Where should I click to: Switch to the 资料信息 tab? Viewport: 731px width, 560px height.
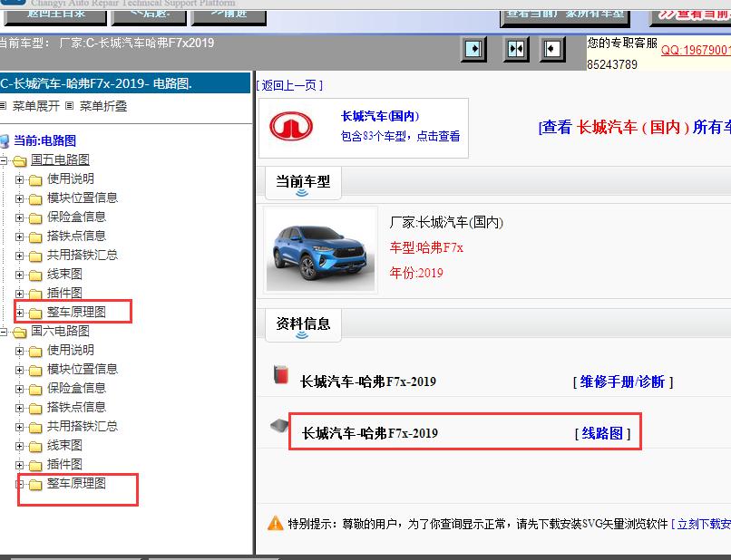(x=303, y=324)
